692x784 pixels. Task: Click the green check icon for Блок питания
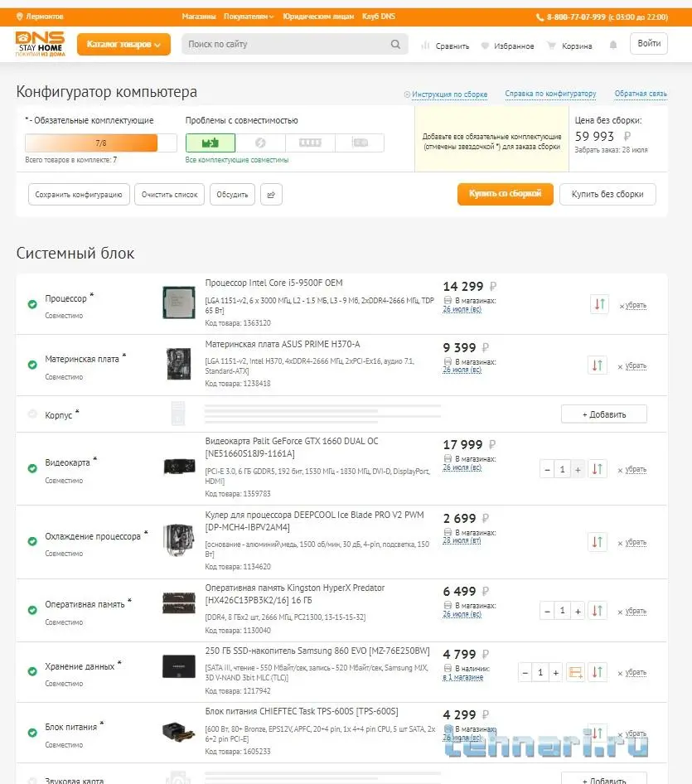tap(32, 733)
